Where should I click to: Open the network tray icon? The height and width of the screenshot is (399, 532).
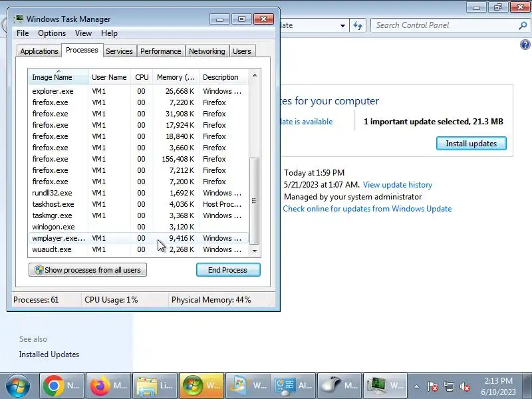(x=448, y=386)
